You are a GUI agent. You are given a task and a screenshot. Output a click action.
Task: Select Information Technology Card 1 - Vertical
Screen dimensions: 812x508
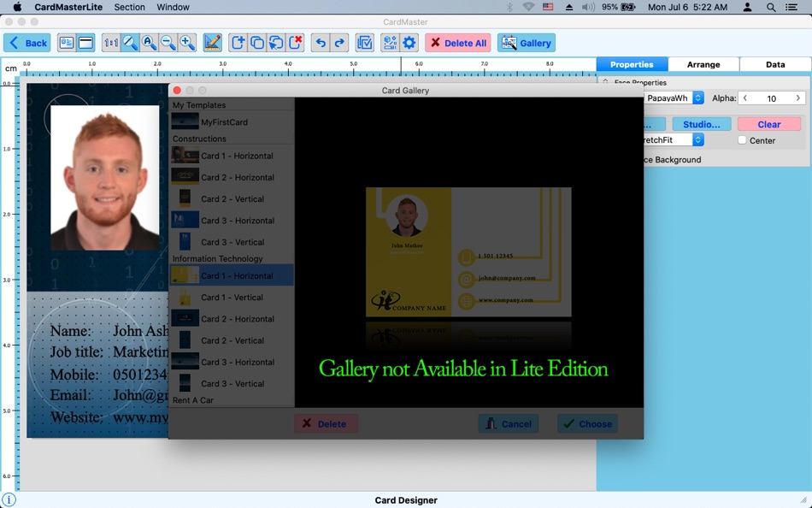232,298
